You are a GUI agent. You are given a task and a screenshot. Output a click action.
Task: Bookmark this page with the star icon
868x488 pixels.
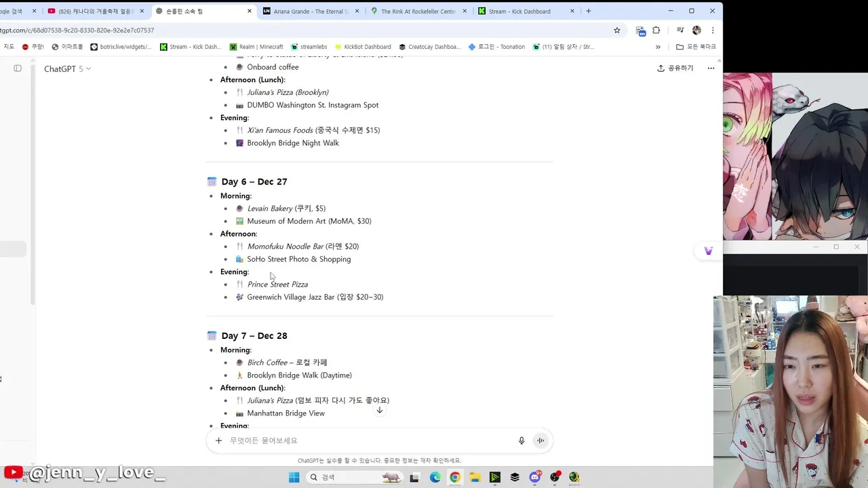(617, 30)
